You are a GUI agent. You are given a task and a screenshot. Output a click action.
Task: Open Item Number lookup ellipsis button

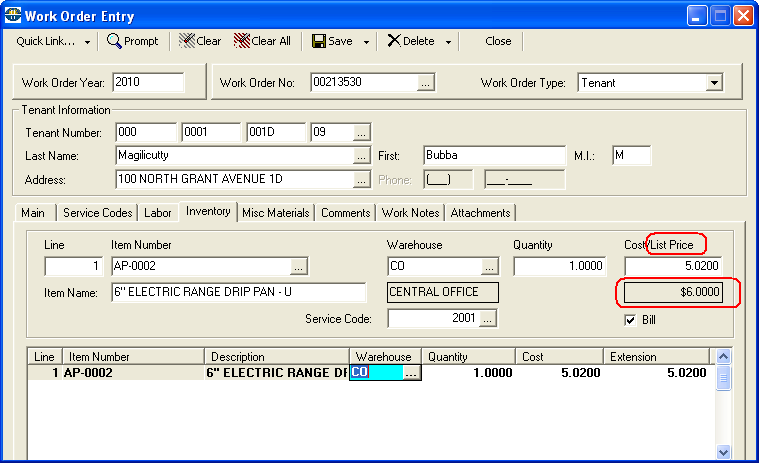pos(298,266)
